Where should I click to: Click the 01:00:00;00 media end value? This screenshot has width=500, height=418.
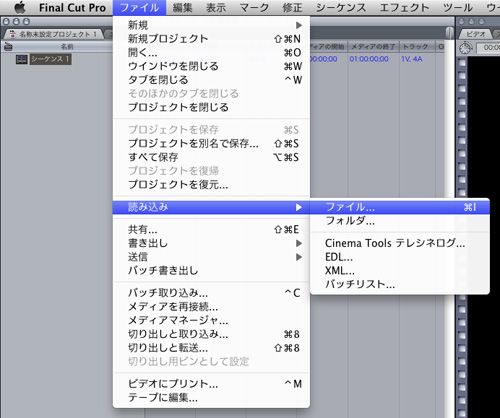pos(369,59)
